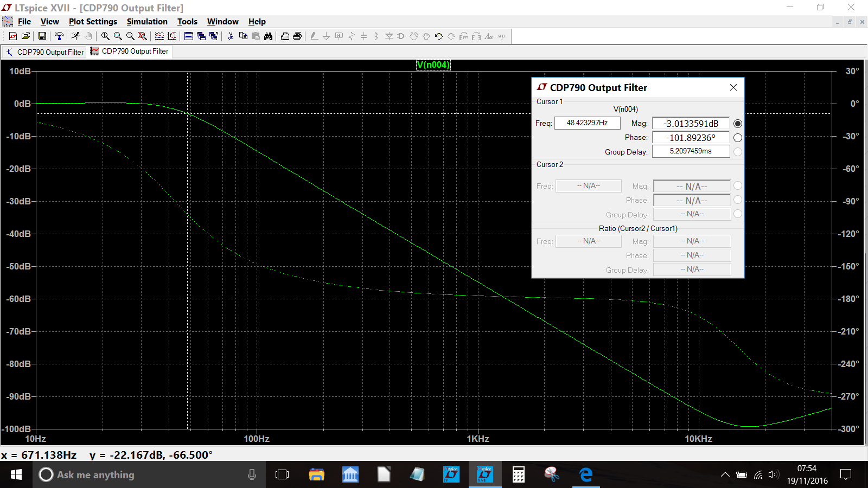The height and width of the screenshot is (488, 868).
Task: Click the -50dB left axis label
Action: pos(18,266)
